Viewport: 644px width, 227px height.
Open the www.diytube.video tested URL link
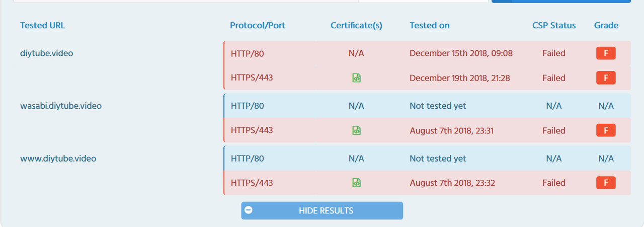pyautogui.click(x=58, y=158)
